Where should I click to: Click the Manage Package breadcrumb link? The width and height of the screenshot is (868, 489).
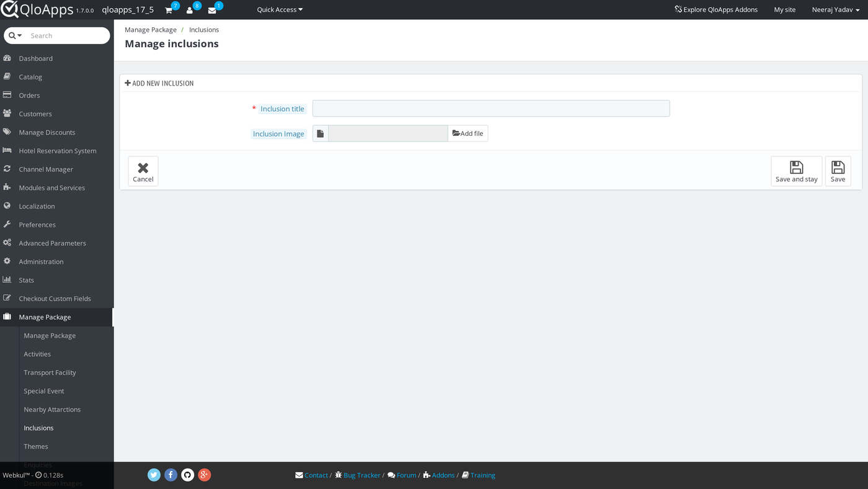click(151, 30)
